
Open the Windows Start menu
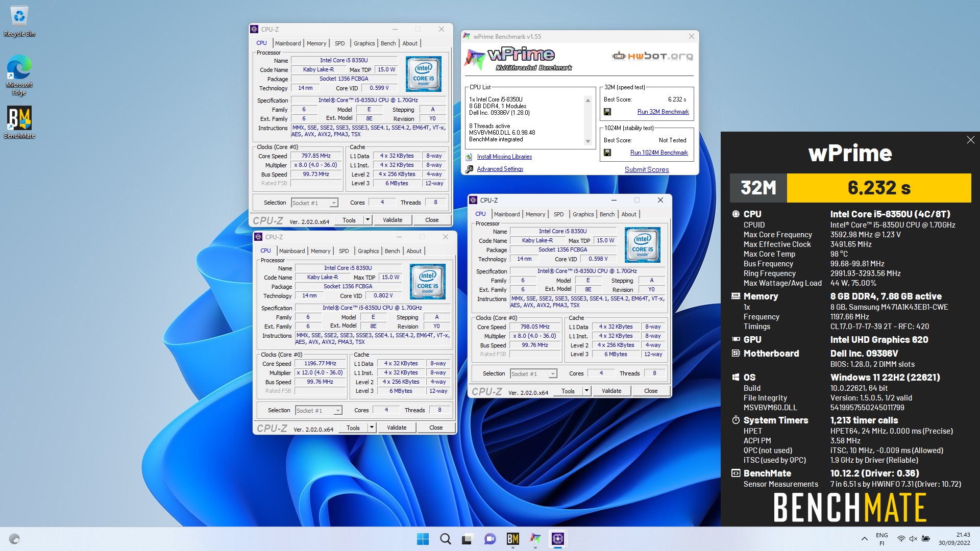(x=423, y=539)
